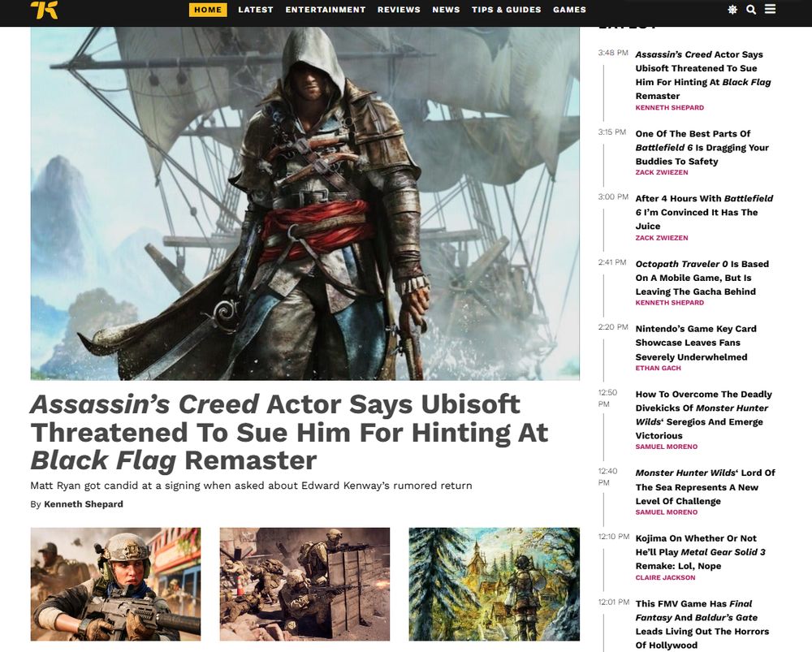Click Ethan Gach author byline
Viewport: 812px width, 652px height.
[x=658, y=368]
